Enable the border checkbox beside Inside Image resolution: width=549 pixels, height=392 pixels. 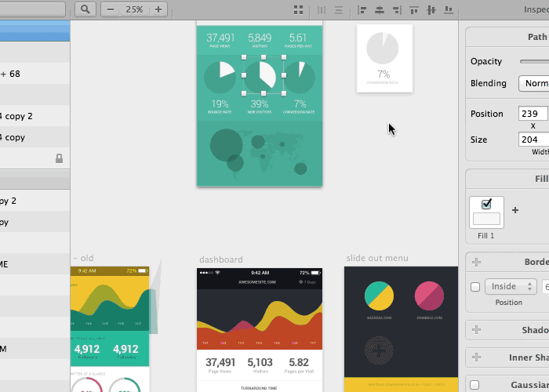[x=475, y=287]
